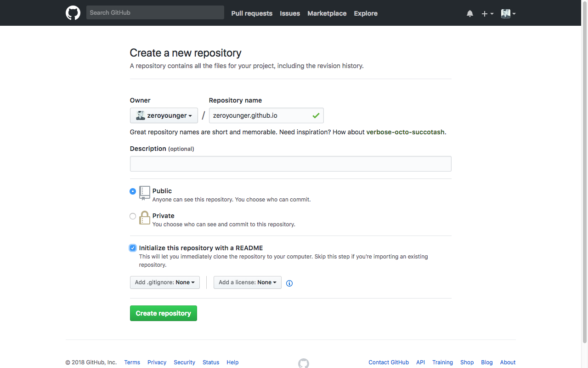Select the Public radio button
The width and height of the screenshot is (588, 368).
tap(133, 191)
